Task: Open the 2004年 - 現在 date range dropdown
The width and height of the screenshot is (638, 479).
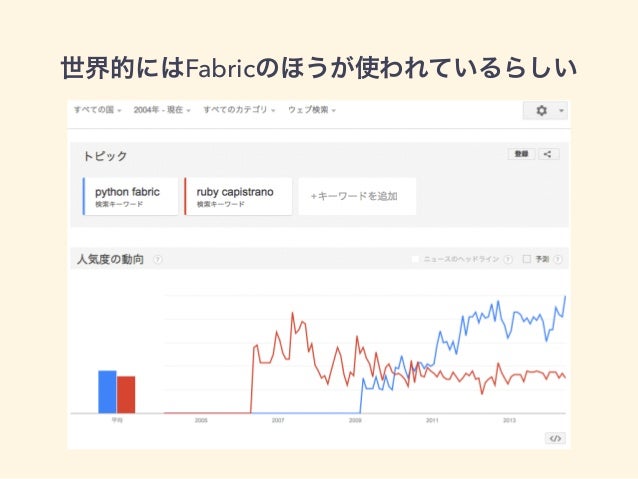Action: point(162,110)
